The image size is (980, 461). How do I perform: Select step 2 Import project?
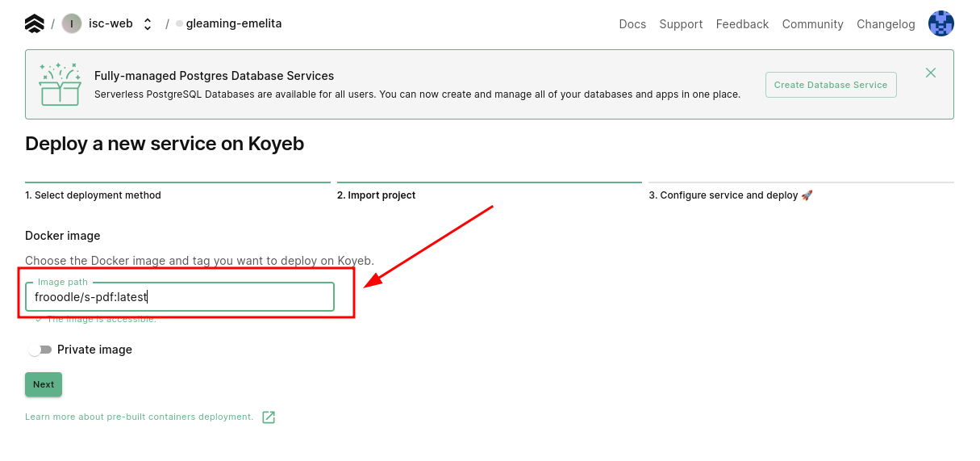coord(376,195)
